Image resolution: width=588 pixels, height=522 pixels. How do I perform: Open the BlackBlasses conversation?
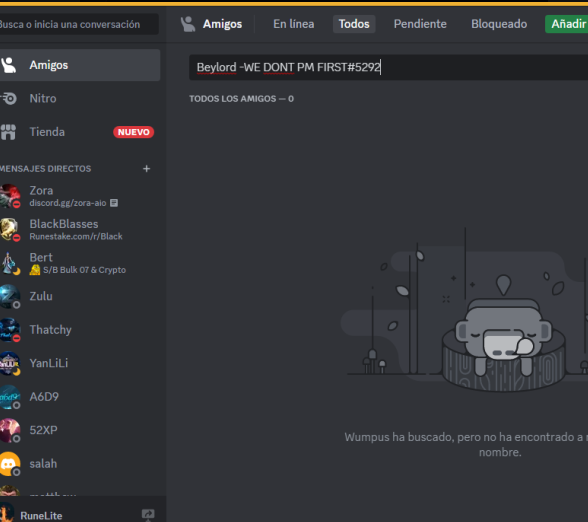coord(80,230)
